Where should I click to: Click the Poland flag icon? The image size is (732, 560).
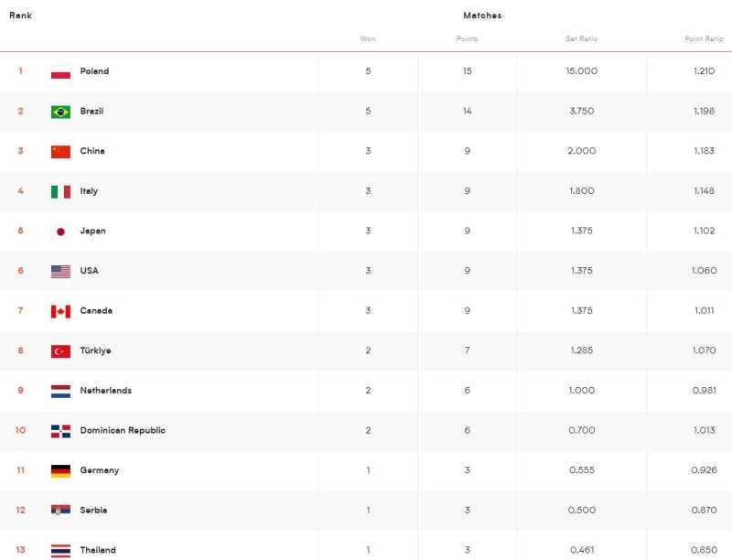(60, 72)
